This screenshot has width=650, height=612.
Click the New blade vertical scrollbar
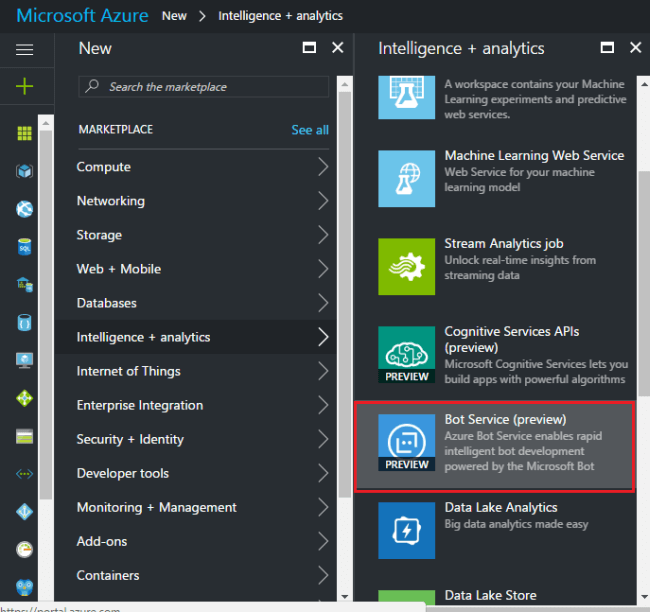pyautogui.click(x=344, y=294)
